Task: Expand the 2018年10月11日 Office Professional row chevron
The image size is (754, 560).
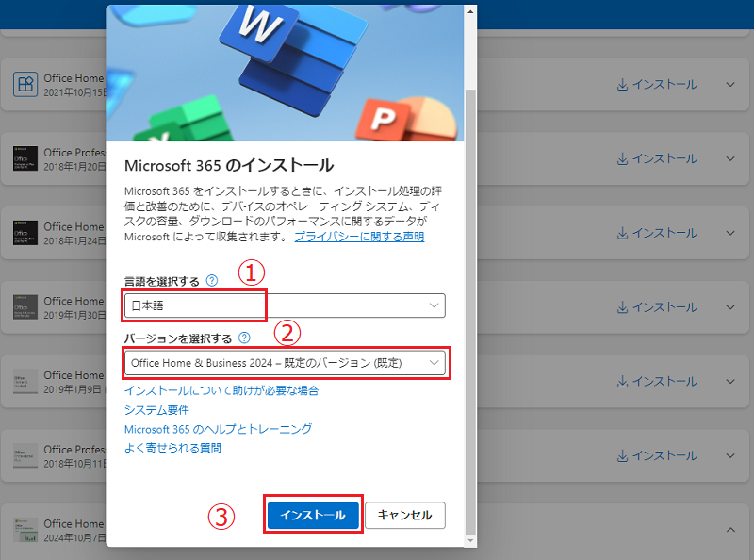Action: (x=730, y=455)
